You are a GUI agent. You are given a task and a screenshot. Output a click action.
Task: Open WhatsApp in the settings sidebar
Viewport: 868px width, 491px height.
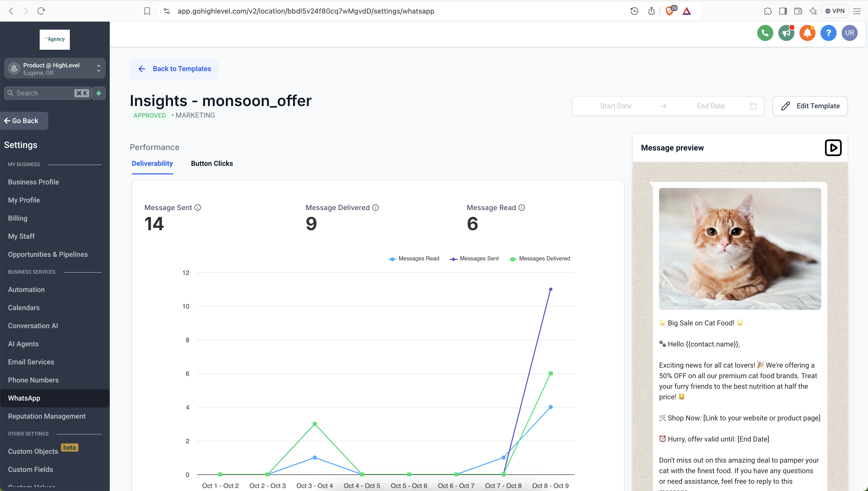(x=24, y=398)
